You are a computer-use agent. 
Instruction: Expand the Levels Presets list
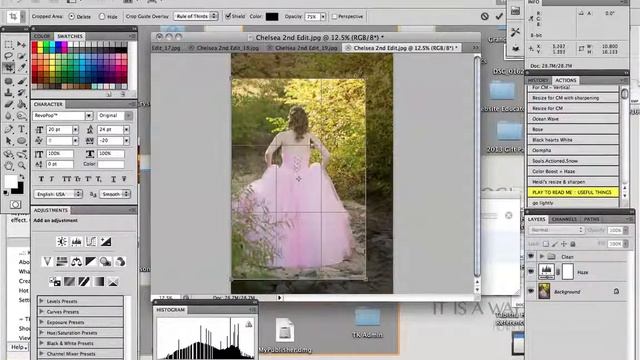[41, 301]
